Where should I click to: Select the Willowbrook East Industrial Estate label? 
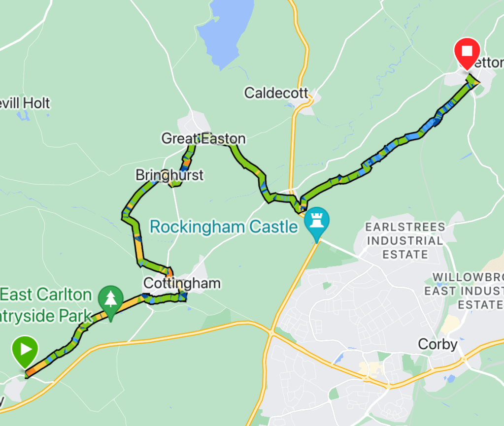(464, 291)
